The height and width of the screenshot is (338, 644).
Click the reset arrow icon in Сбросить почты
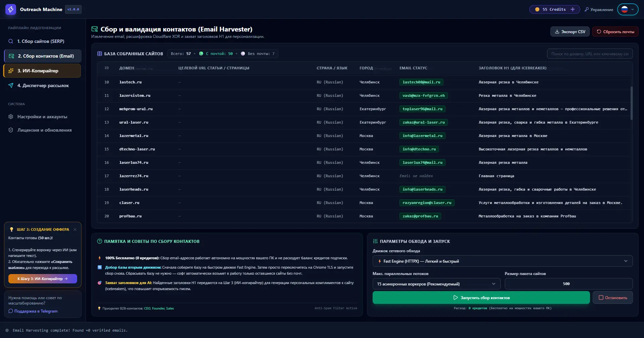tap(599, 31)
